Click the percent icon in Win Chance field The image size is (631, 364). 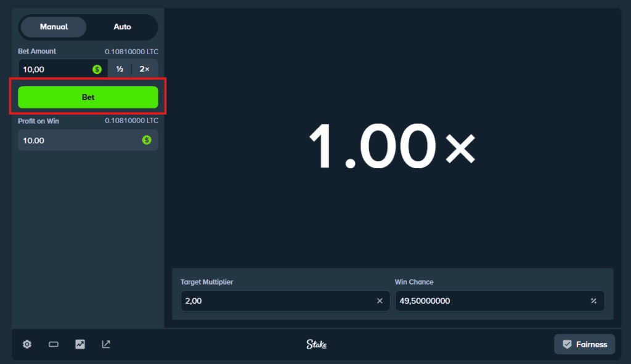593,301
